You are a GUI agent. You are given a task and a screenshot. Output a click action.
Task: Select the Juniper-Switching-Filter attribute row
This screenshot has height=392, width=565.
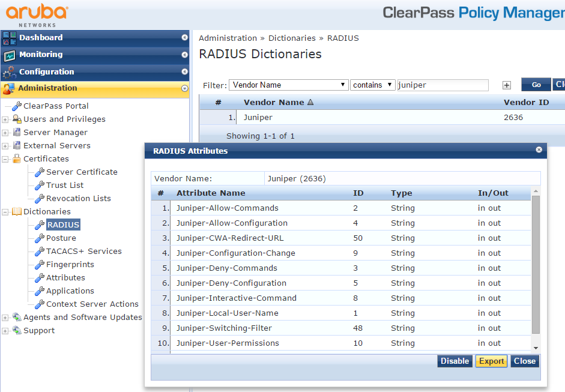341,328
